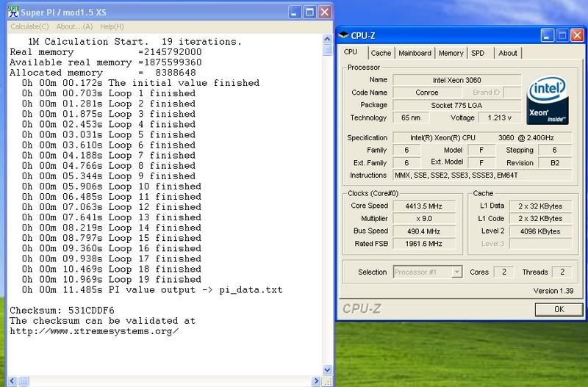Click the Super PI vertical scrollbar up arrow
Viewport: 588px width, 387px height.
click(x=327, y=39)
